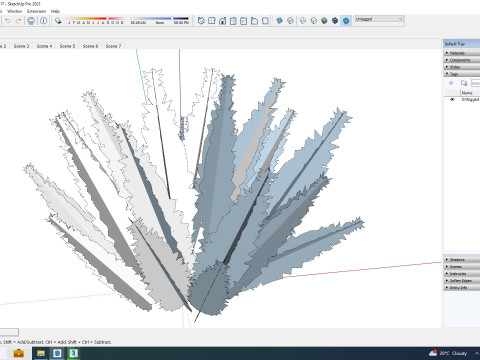Switch to Bottom view icon
The width and height of the screenshot is (480, 360).
point(265,21)
